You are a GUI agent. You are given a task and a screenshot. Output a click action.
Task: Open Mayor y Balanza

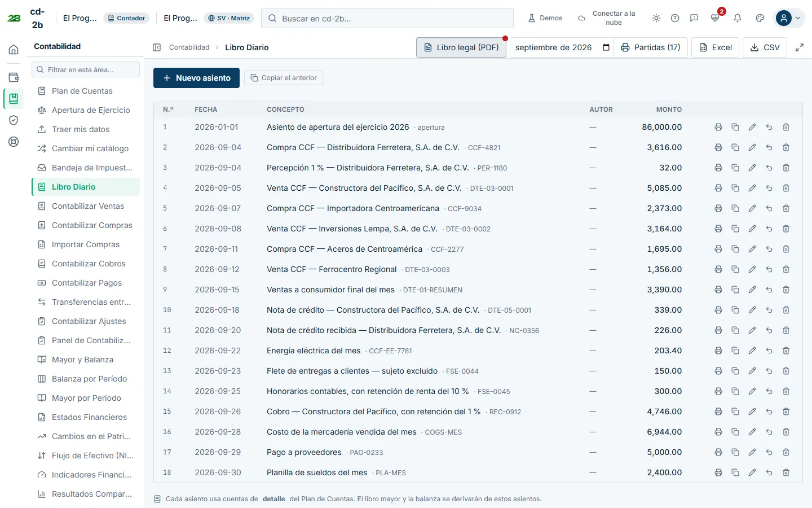(86, 360)
